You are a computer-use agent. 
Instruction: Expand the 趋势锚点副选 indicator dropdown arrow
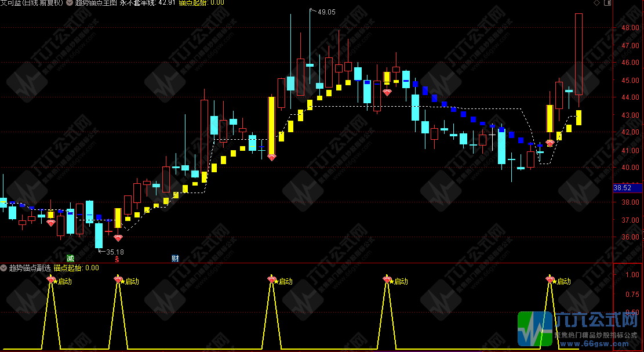(3, 268)
